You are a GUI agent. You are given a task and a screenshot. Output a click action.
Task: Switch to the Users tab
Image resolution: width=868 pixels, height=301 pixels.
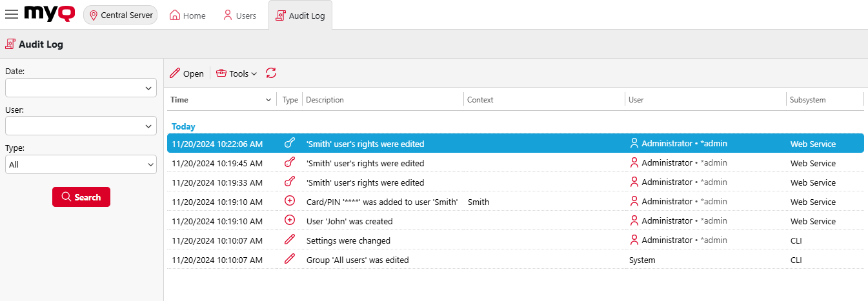click(239, 15)
